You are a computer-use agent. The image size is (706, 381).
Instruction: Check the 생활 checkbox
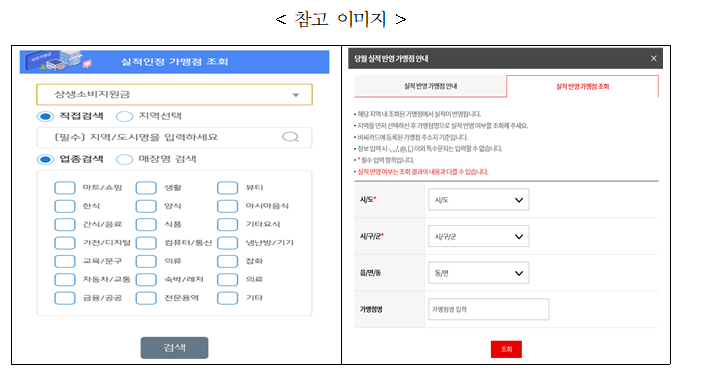pos(146,188)
